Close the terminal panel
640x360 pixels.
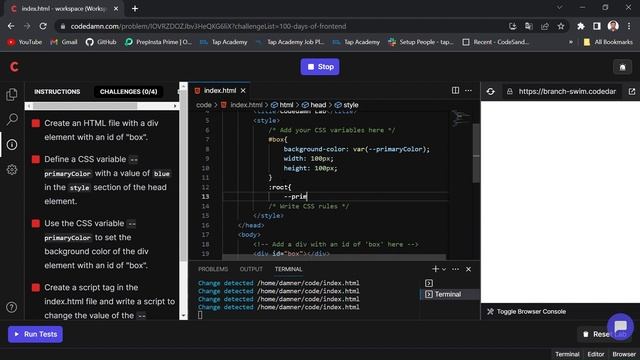coord(469,269)
